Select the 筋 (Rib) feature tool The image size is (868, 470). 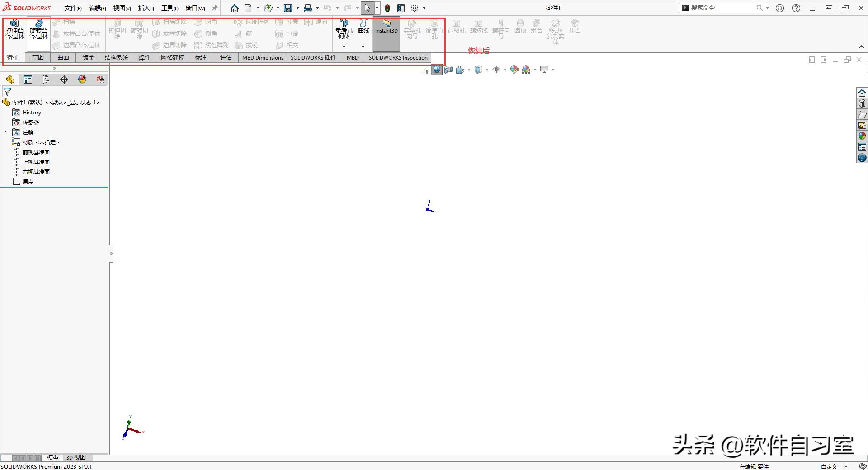click(246, 33)
